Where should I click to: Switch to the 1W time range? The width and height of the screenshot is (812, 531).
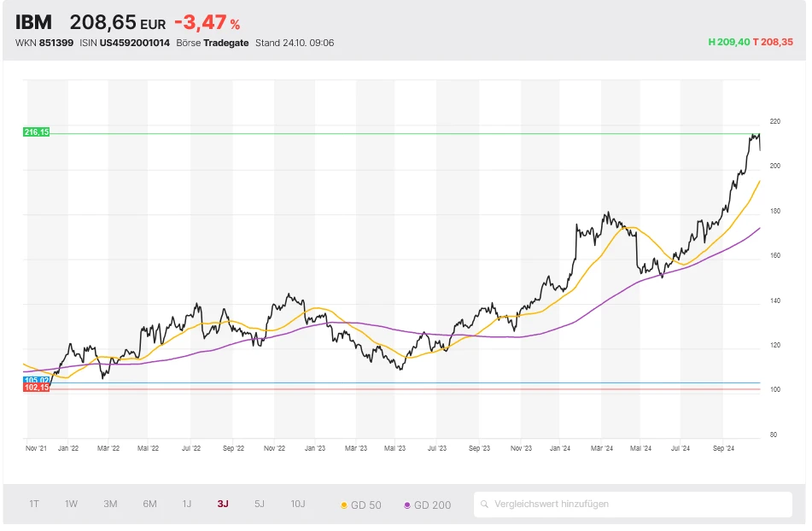pyautogui.click(x=71, y=504)
